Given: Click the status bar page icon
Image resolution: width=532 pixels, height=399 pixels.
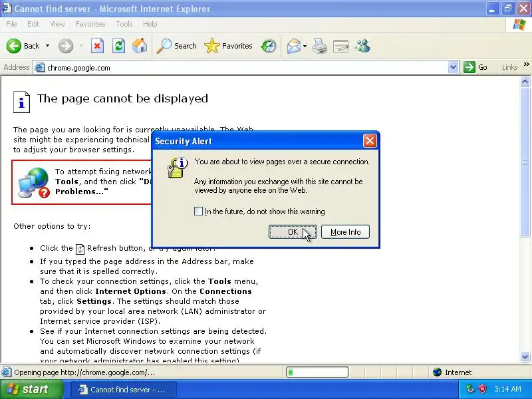Looking at the screenshot, I should click(7, 372).
